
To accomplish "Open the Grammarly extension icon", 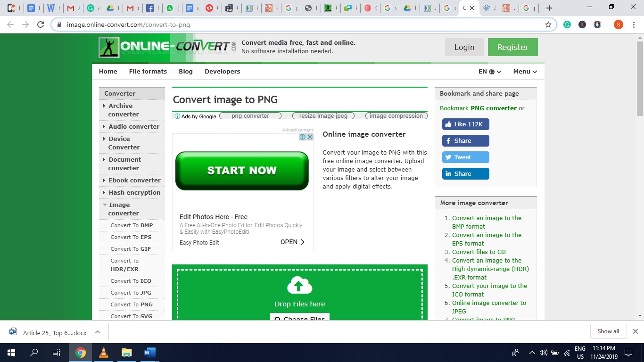I will coord(567,25).
